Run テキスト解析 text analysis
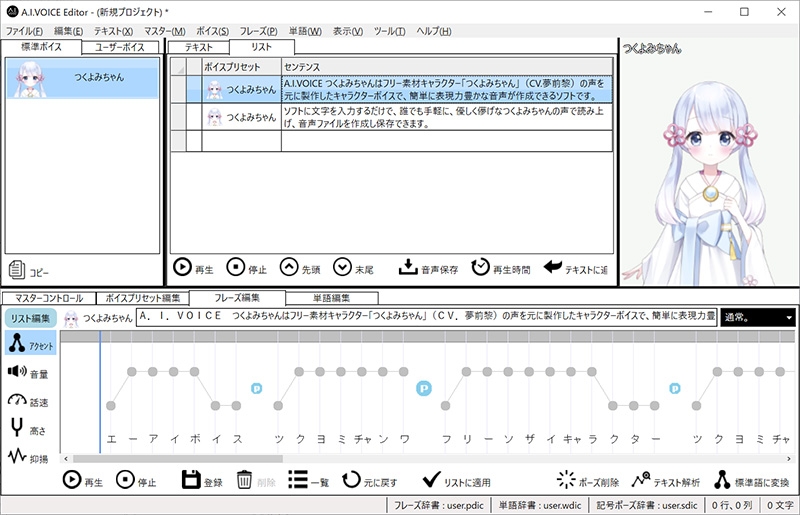This screenshot has height=515, width=800. coord(665,481)
